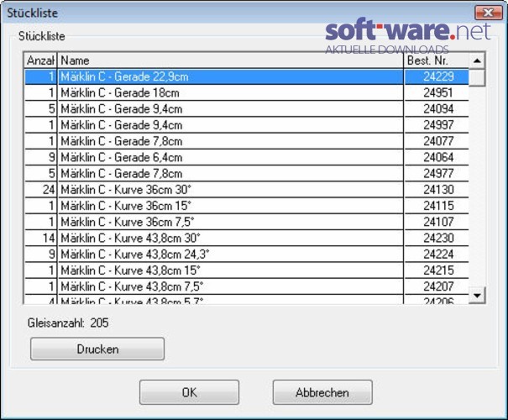Select row Märklin C - Kurve 36cm 15°
Viewport: 508px width, 420px height.
point(247,206)
